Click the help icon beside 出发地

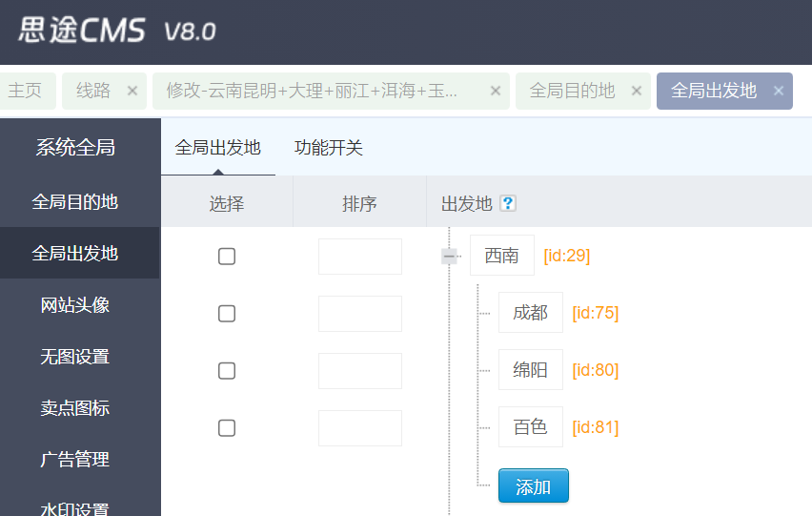click(508, 203)
